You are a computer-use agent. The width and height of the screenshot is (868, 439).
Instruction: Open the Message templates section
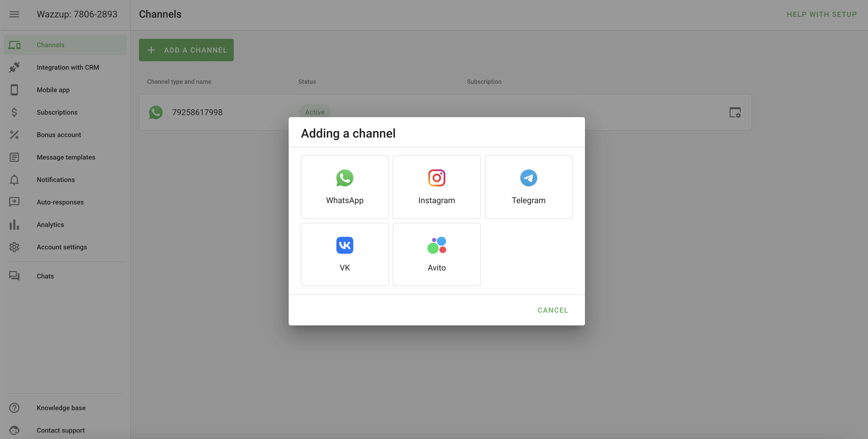point(66,157)
